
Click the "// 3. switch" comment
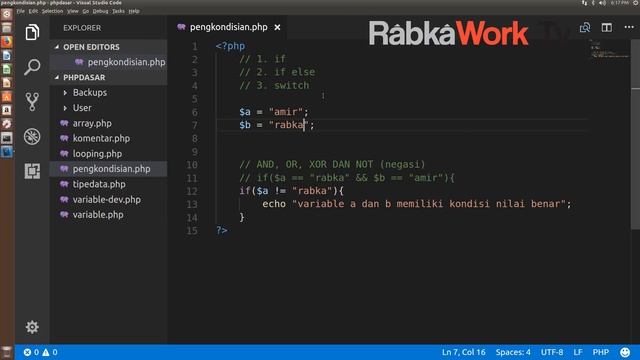pos(274,85)
